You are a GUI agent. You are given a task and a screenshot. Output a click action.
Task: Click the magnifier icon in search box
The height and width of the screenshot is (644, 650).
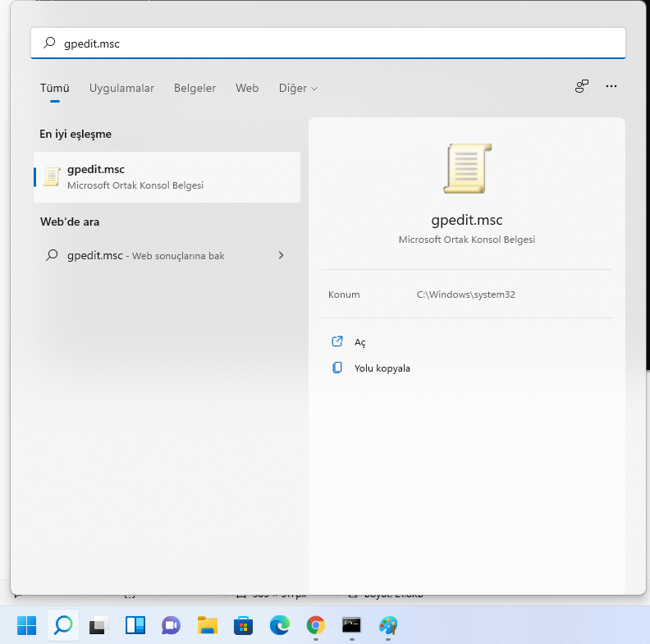(49, 43)
